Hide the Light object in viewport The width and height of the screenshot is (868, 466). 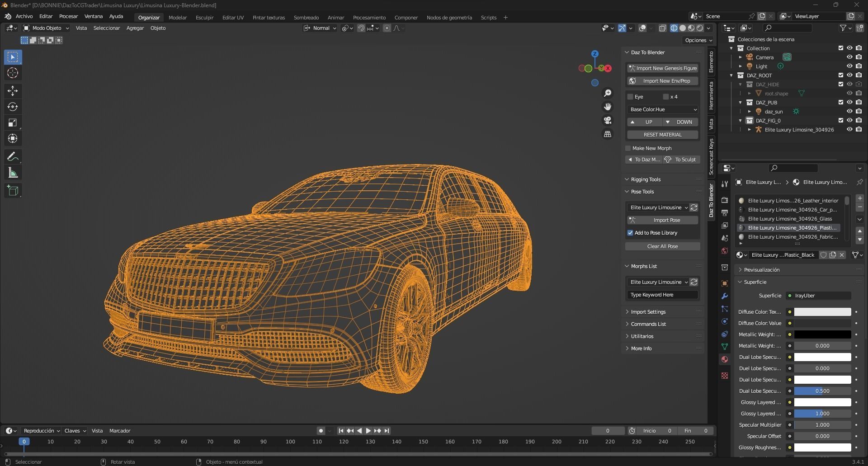click(849, 66)
